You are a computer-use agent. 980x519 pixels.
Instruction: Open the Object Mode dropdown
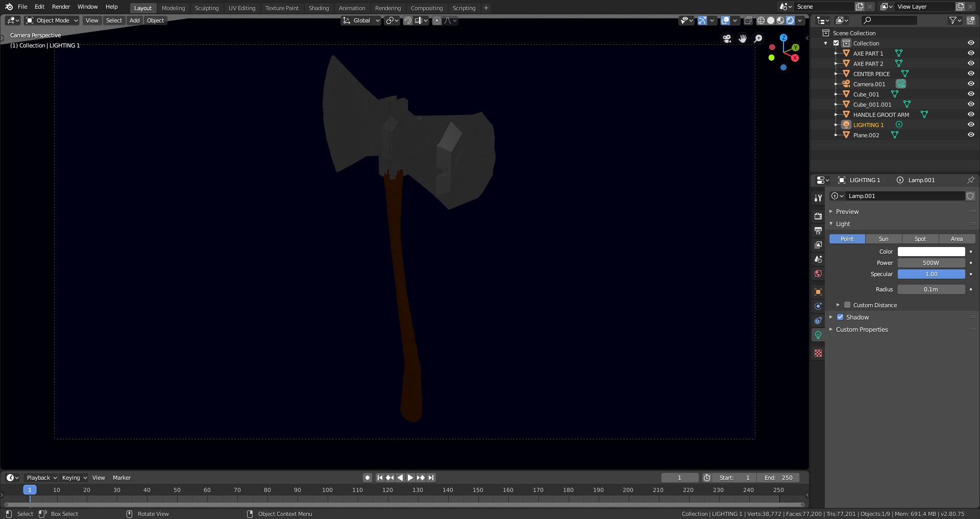click(52, 20)
